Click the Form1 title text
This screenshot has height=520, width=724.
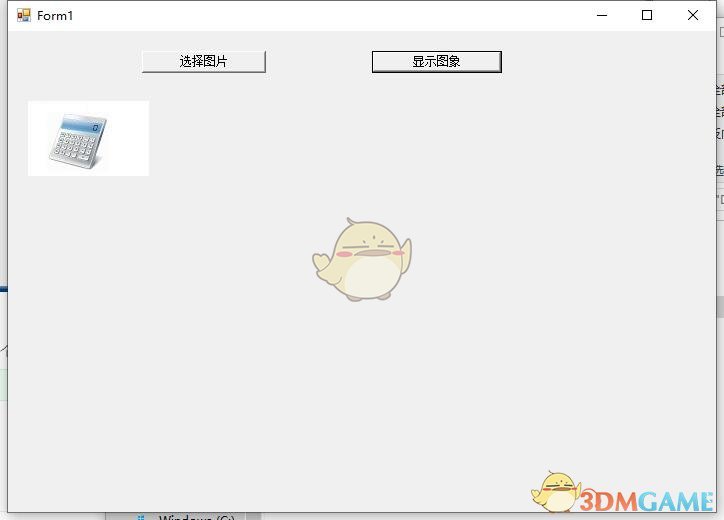(x=55, y=16)
